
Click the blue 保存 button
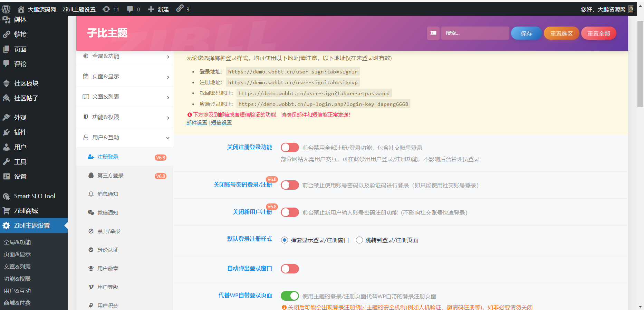coord(526,33)
